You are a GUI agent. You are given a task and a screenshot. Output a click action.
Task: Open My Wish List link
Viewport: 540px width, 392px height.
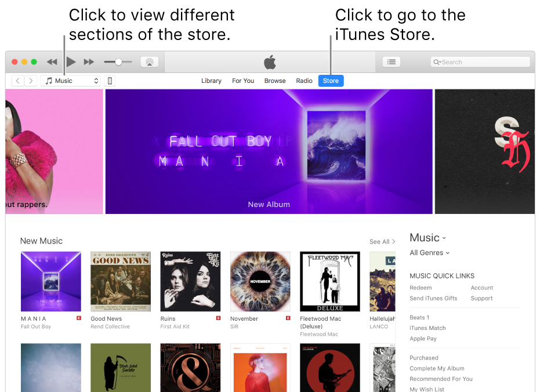(427, 389)
